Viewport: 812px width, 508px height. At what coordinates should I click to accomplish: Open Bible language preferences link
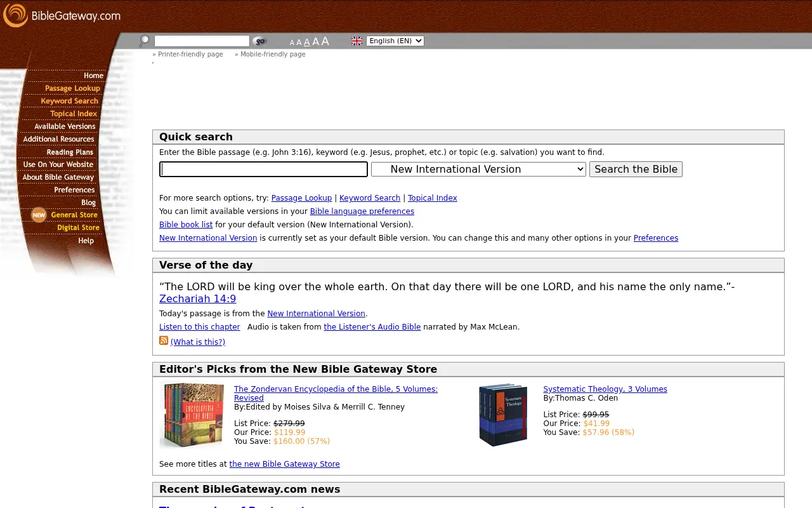tap(362, 211)
